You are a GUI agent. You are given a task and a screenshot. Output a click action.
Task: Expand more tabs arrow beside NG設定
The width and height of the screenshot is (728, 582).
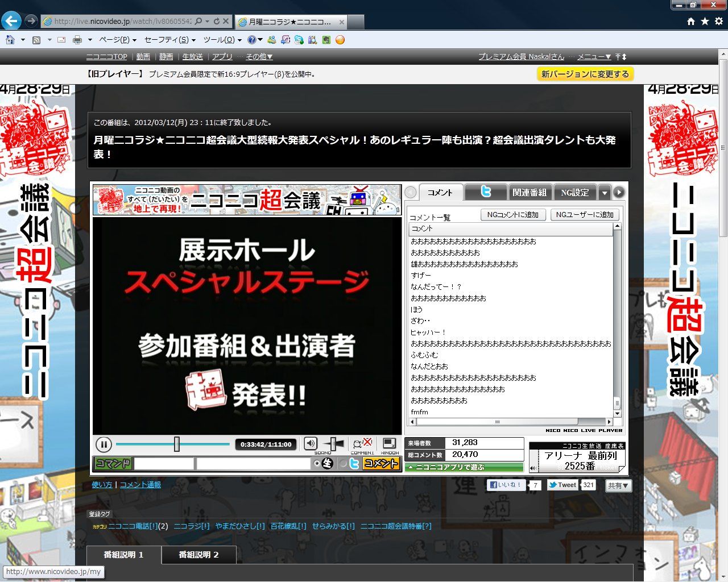[x=605, y=193]
